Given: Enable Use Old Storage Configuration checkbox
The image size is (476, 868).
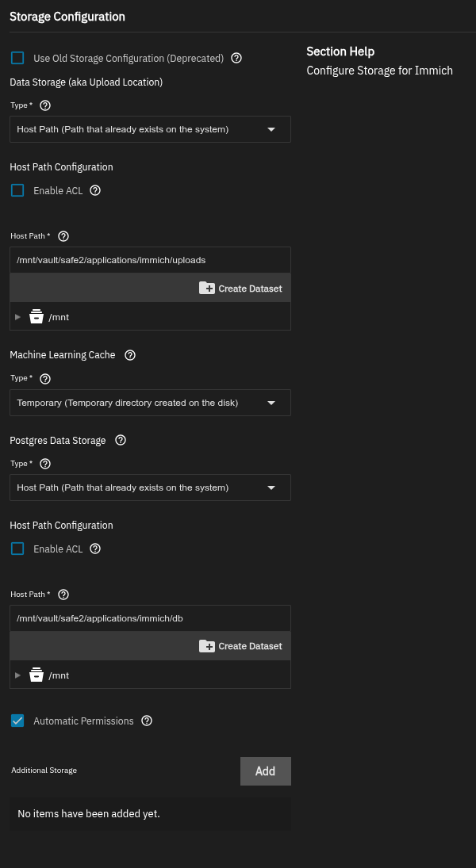Looking at the screenshot, I should point(17,58).
